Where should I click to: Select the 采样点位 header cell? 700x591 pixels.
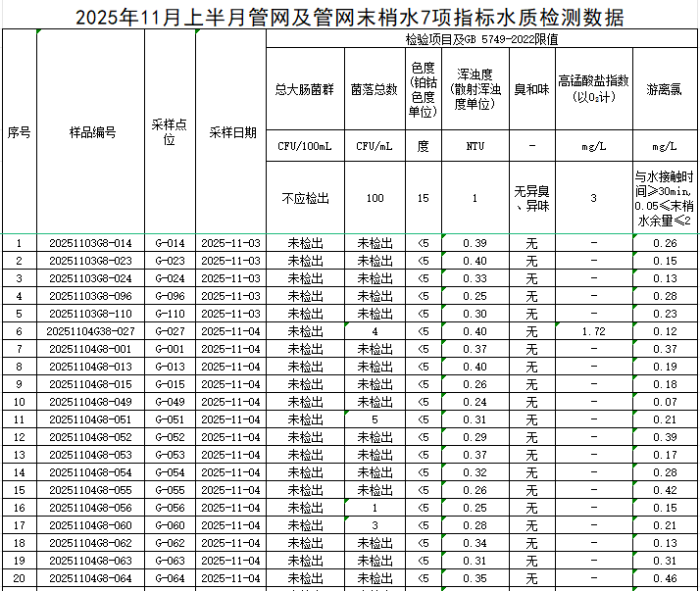(170, 132)
